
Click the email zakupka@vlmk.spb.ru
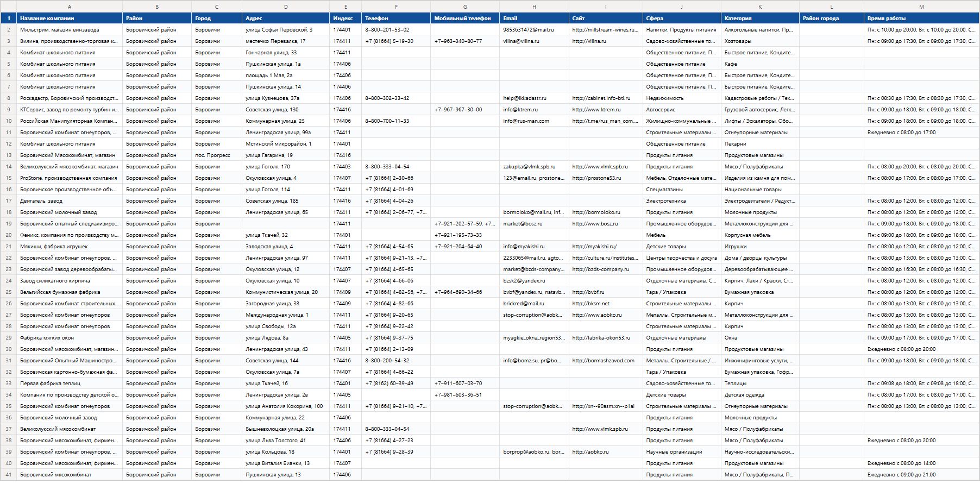pyautogui.click(x=534, y=167)
